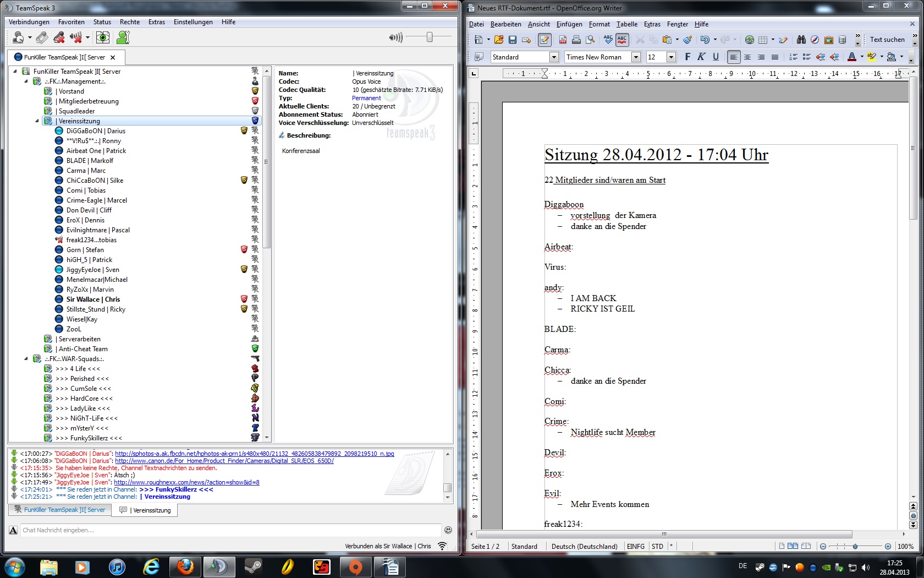Toggle the Edit File mode icon in Writer
The width and height of the screenshot is (924, 578).
pyautogui.click(x=544, y=40)
